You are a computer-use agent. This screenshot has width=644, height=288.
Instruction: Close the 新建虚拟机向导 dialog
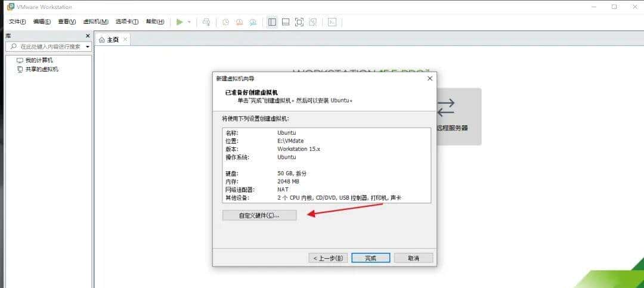pyautogui.click(x=429, y=79)
